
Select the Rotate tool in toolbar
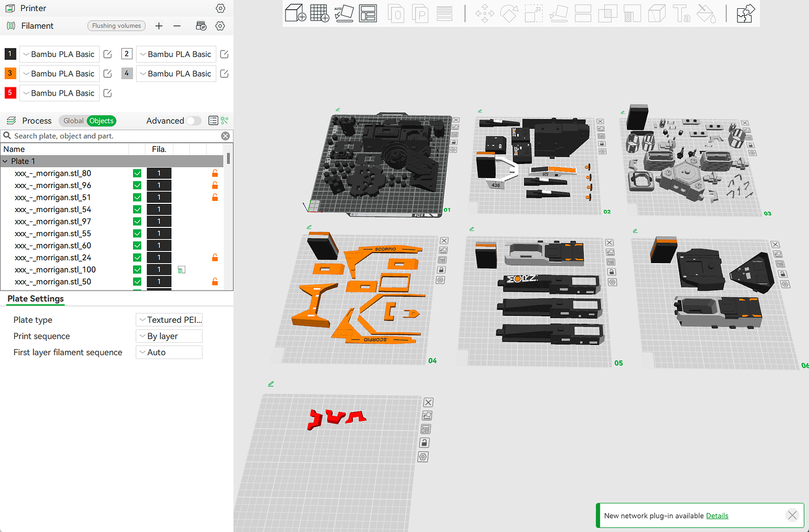tap(509, 13)
